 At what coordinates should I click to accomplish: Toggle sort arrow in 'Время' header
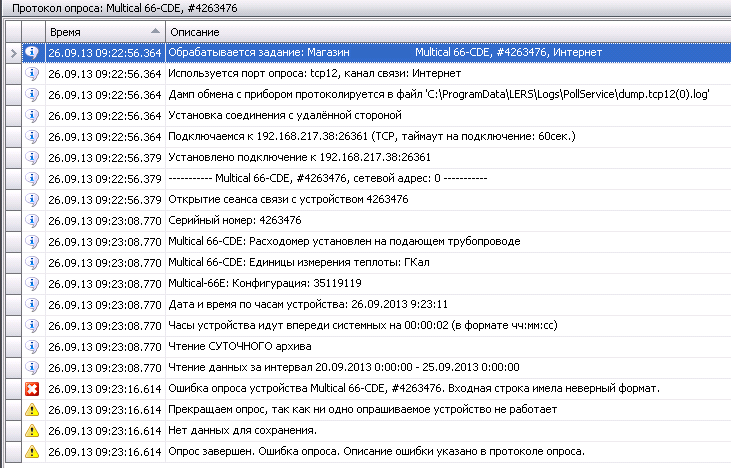pos(155,31)
